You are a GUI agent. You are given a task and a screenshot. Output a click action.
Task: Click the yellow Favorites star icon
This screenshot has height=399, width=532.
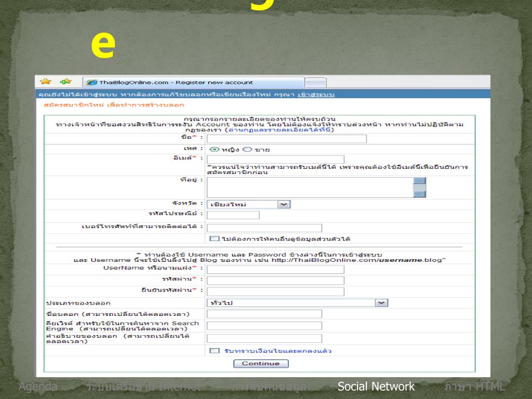tap(46, 82)
